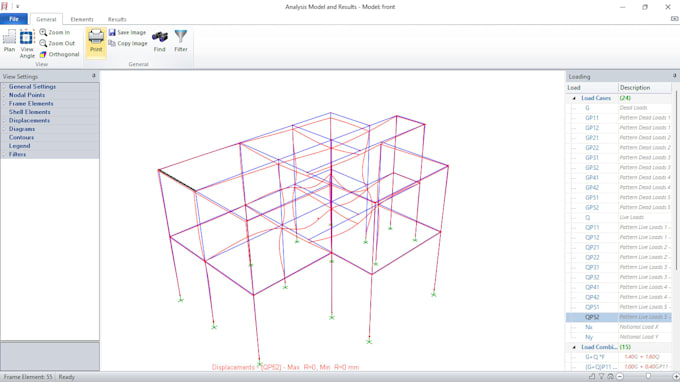Open the View Angle tool
The image size is (680, 382).
27,44
